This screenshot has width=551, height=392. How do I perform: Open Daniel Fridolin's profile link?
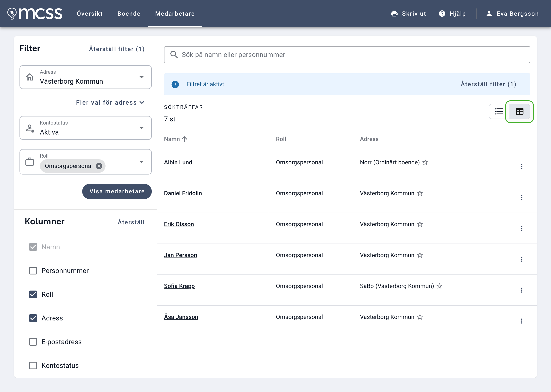[x=183, y=193]
